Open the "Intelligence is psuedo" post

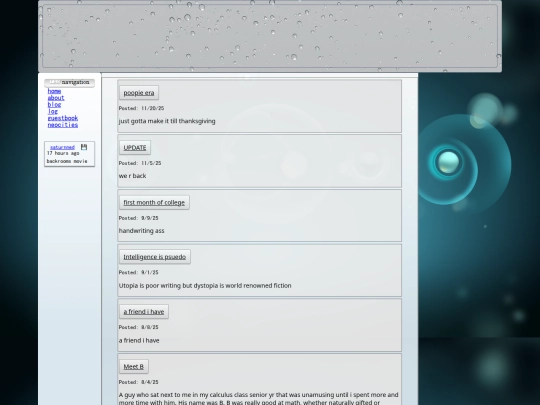[155, 257]
